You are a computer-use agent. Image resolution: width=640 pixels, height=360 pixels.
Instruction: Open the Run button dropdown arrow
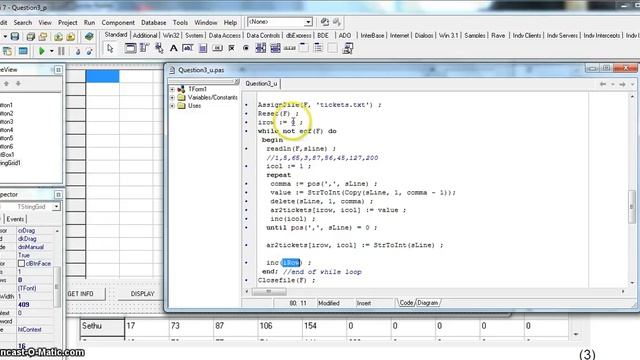(51, 51)
